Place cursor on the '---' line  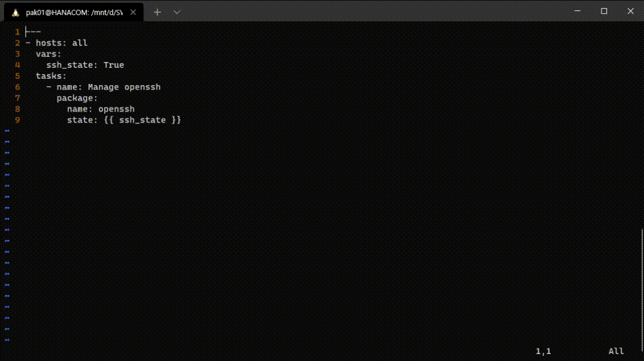pos(33,32)
